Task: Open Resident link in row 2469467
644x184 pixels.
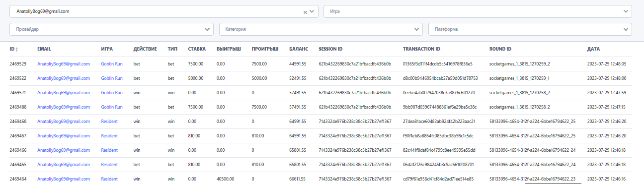Action: (109, 136)
